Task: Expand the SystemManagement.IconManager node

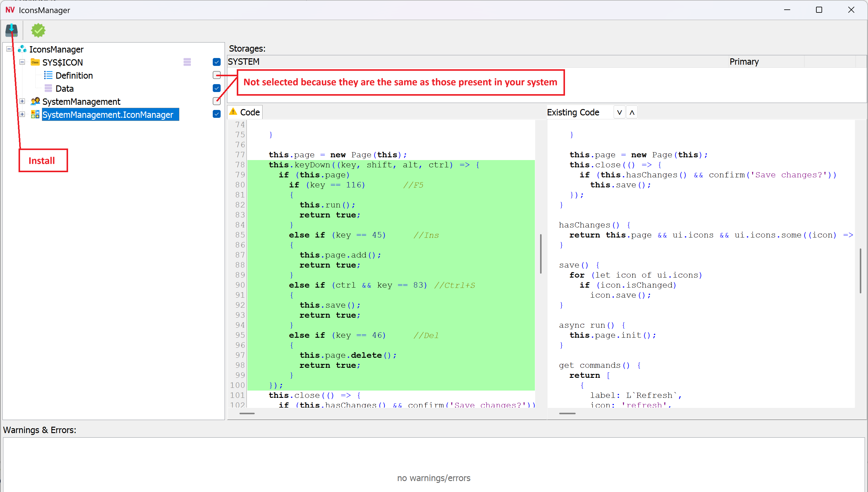Action: tap(22, 114)
